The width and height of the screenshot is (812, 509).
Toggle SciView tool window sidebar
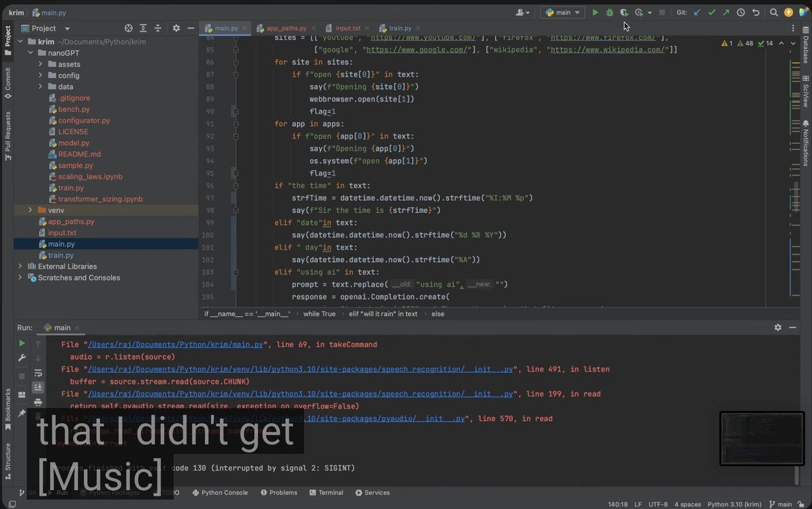(806, 90)
